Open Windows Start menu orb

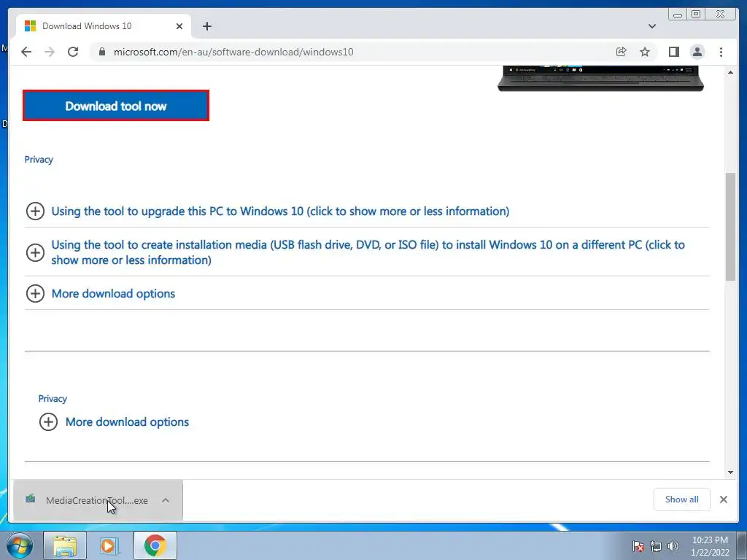[x=19, y=545]
